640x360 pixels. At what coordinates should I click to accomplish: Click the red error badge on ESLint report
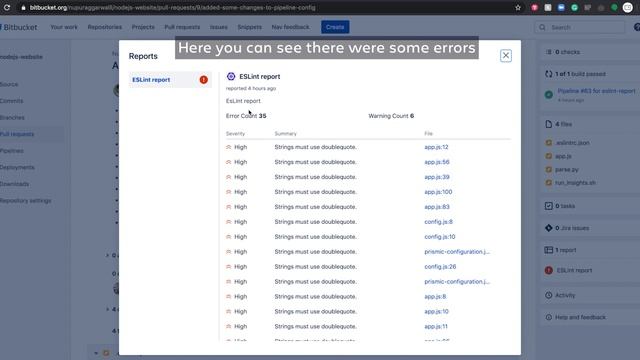pyautogui.click(x=204, y=80)
